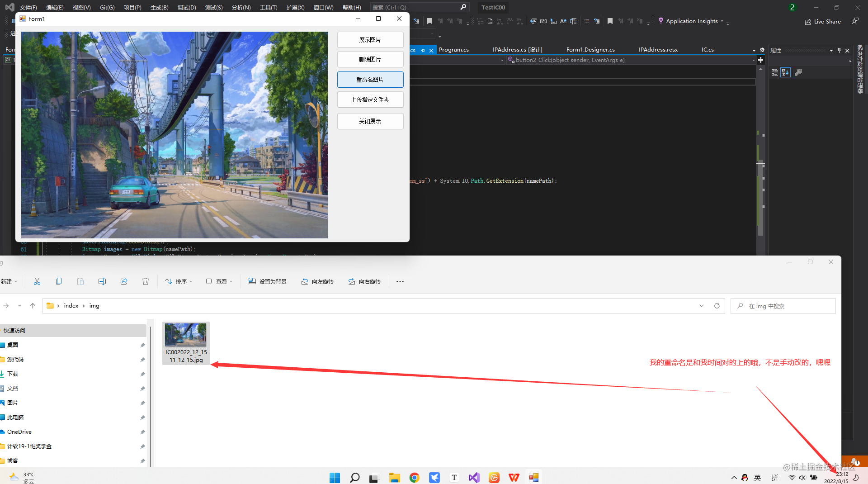The height and width of the screenshot is (484, 868).
Task: Click the 重命名图片 button in Form1
Action: point(370,80)
